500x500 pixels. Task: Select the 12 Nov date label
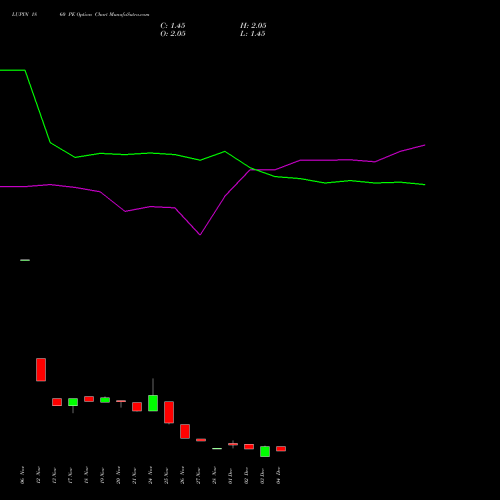[x=38, y=475]
